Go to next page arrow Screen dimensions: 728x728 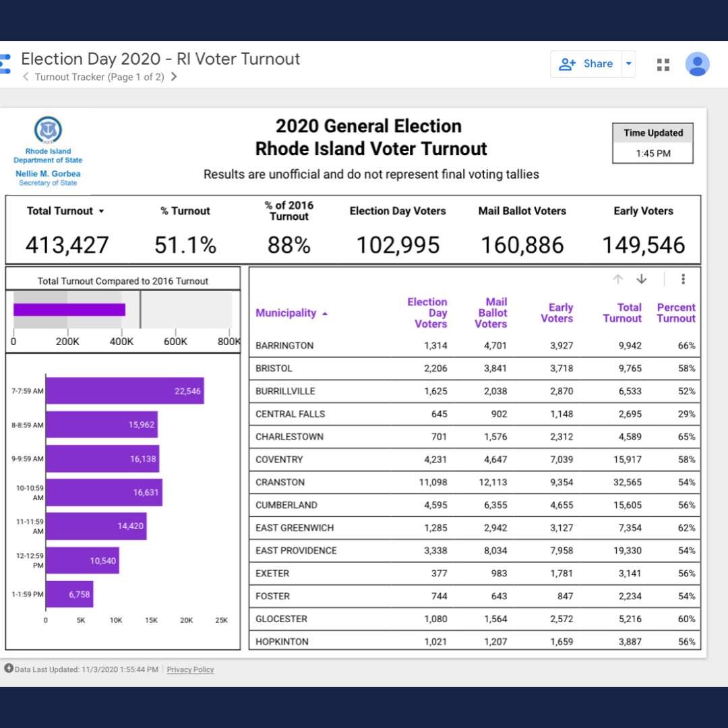(174, 77)
